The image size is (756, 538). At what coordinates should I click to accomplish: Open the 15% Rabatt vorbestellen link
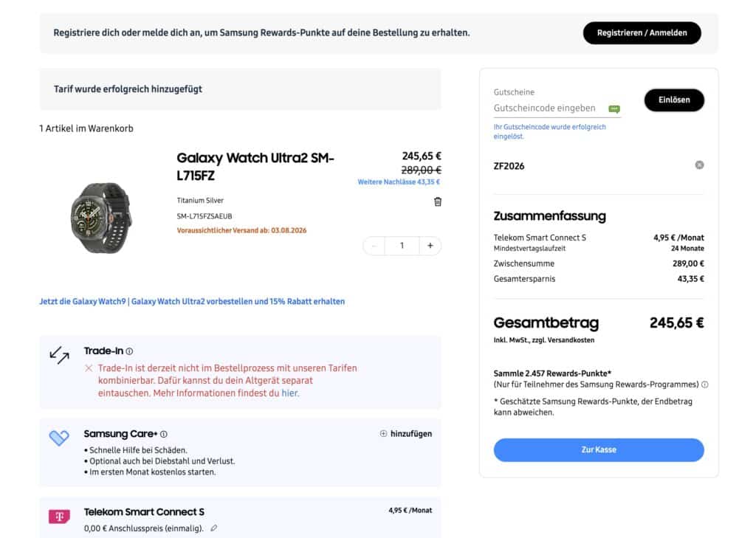[x=192, y=301]
